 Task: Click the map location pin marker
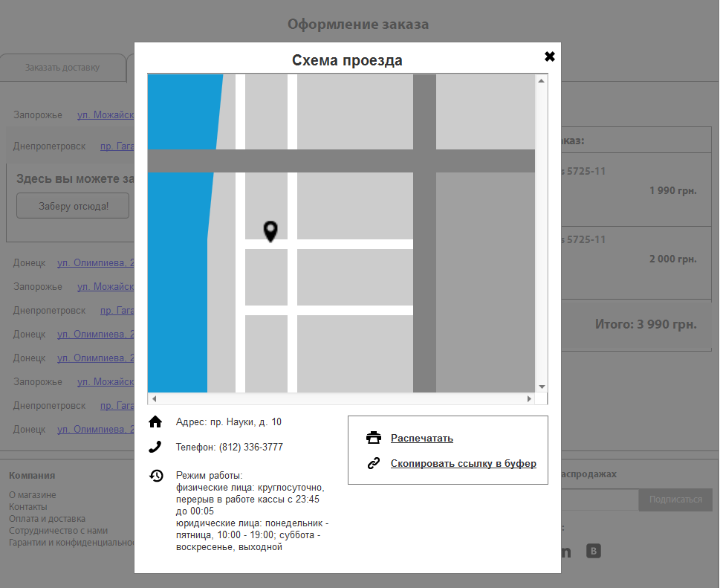pos(270,231)
